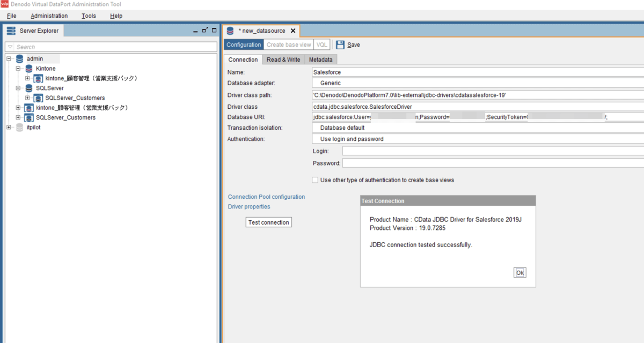Click view icon of SQLServer_Customers nested under SQLServer
The height and width of the screenshot is (343, 644).
point(38,98)
